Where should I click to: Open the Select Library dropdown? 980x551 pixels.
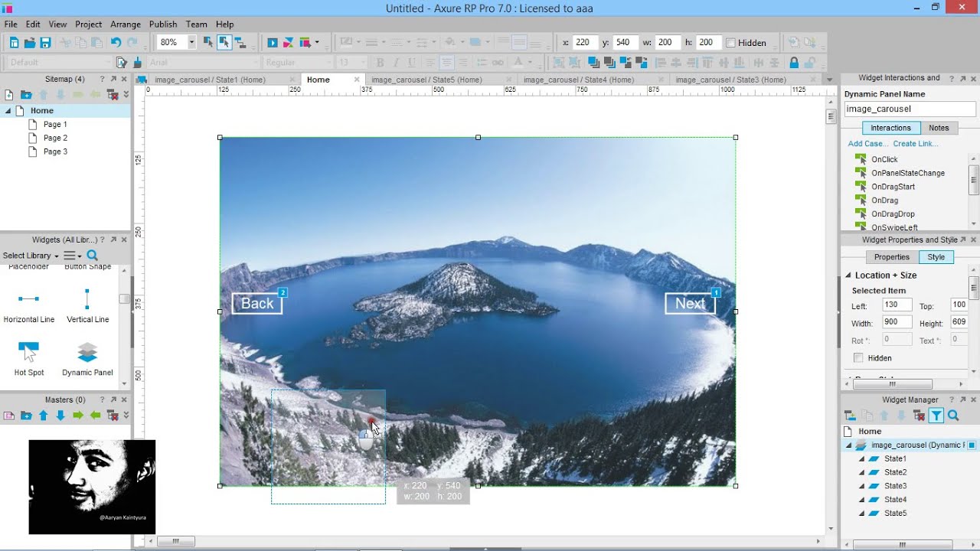pyautogui.click(x=31, y=256)
